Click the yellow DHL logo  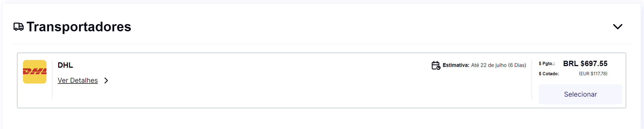35,71
